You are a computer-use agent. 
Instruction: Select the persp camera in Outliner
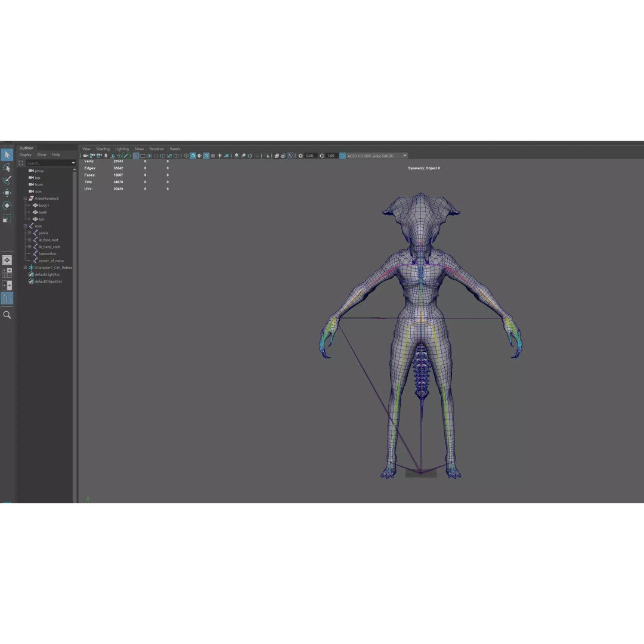point(36,171)
